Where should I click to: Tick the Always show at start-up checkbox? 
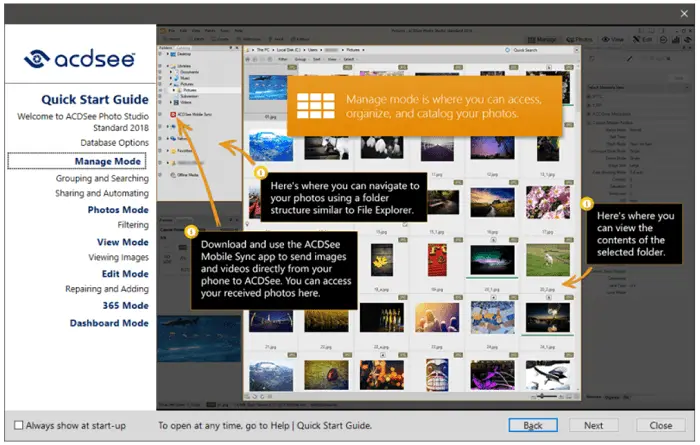(x=18, y=425)
